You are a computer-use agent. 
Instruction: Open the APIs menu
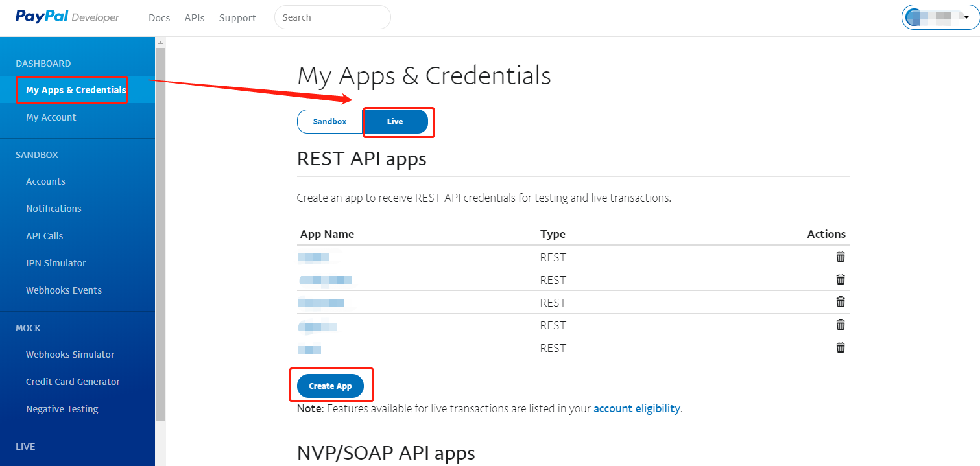pyautogui.click(x=195, y=17)
